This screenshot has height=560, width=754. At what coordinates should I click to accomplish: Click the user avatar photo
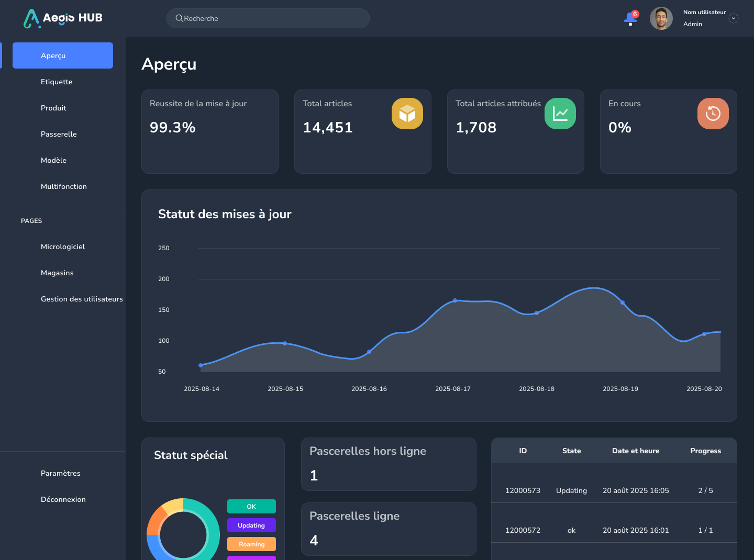click(x=661, y=18)
